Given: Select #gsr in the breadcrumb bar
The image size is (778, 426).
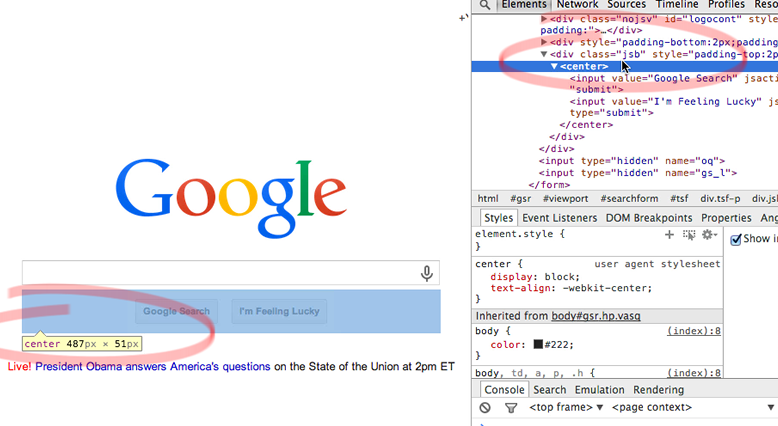Looking at the screenshot, I should coord(520,198).
